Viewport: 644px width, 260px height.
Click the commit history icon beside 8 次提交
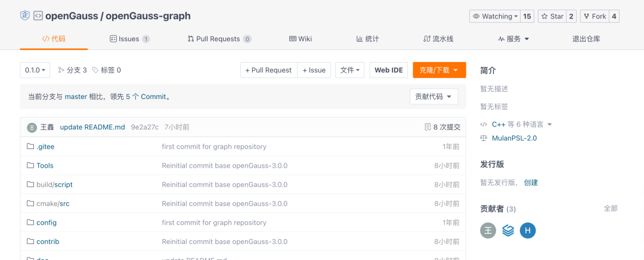(428, 128)
